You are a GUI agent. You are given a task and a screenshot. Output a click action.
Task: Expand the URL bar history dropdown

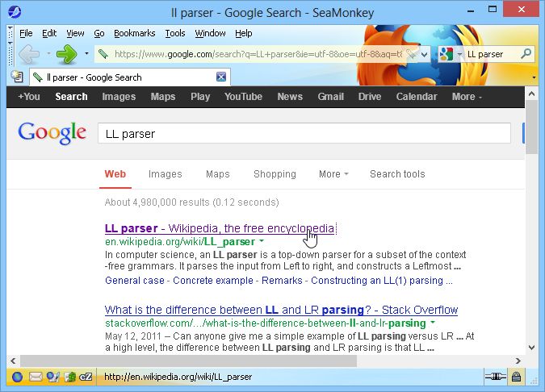tap(425, 55)
